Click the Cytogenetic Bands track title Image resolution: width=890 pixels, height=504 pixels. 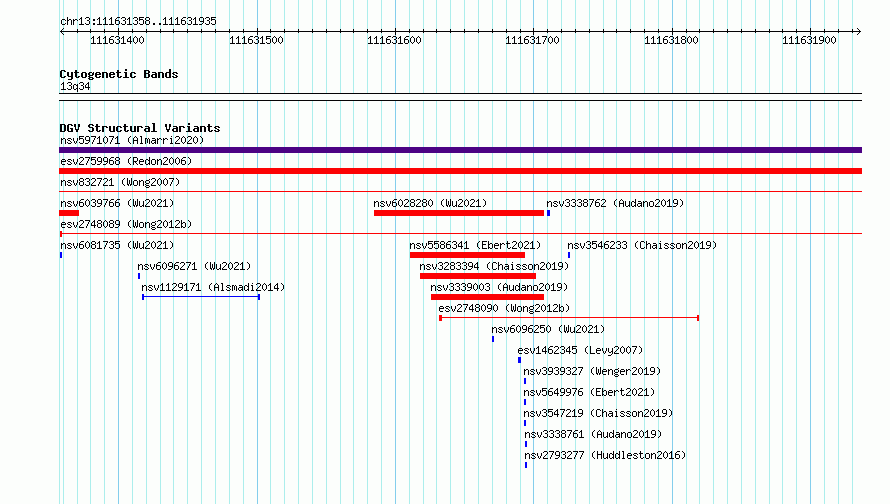pyautogui.click(x=119, y=74)
